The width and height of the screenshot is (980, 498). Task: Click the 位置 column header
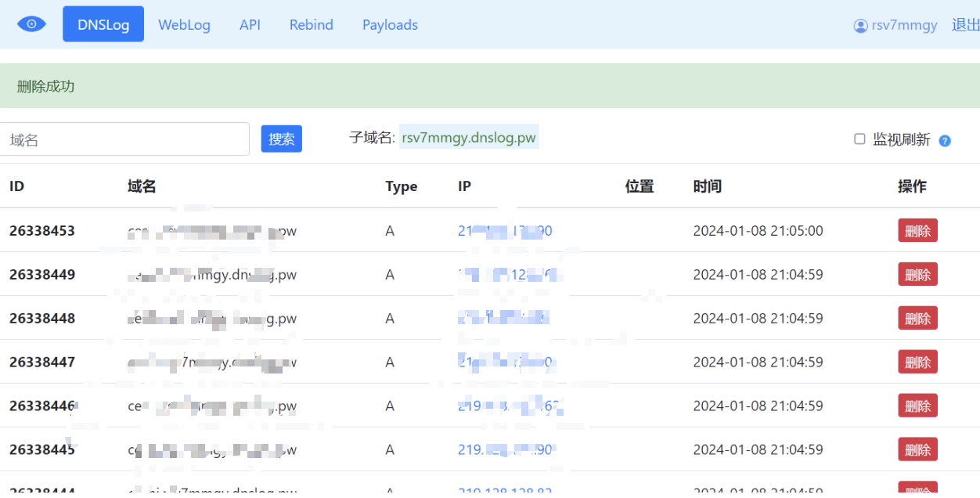click(x=640, y=186)
